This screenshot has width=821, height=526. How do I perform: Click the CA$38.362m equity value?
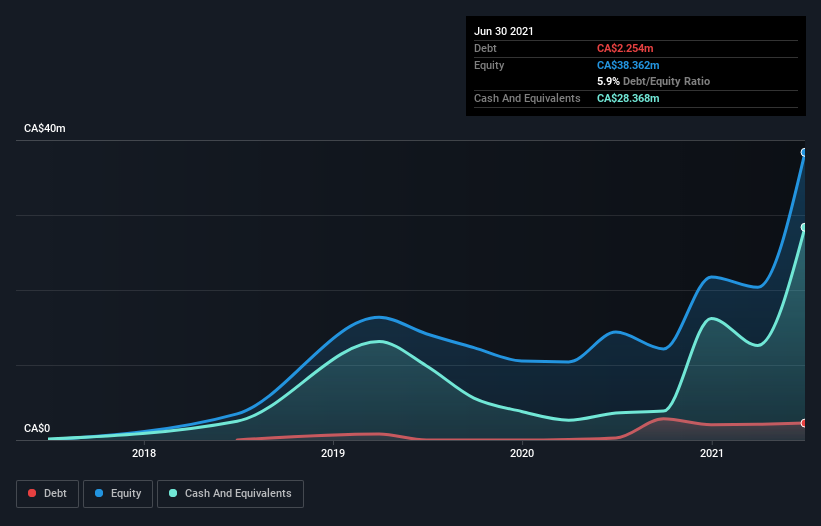pos(628,65)
